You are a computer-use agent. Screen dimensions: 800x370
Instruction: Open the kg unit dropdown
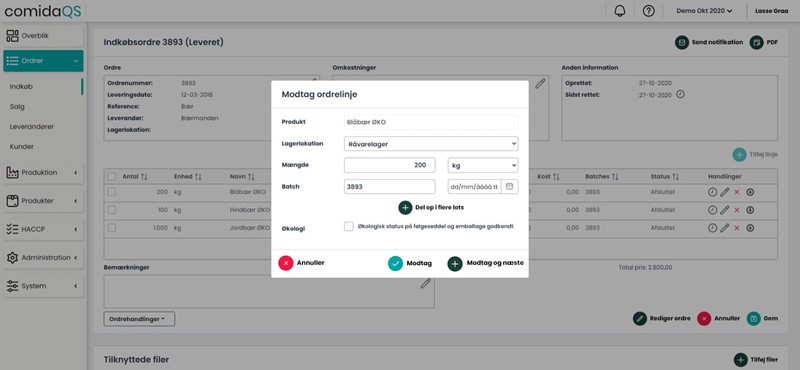coord(483,165)
